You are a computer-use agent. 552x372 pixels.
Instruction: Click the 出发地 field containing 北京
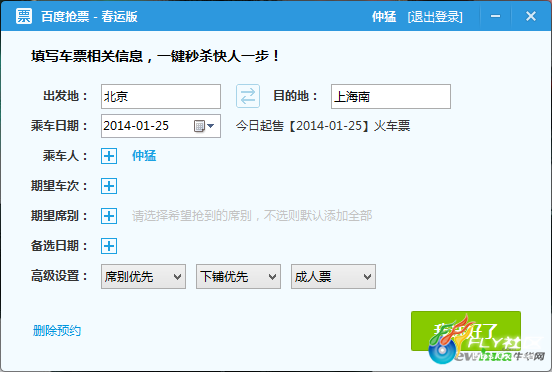(x=161, y=96)
